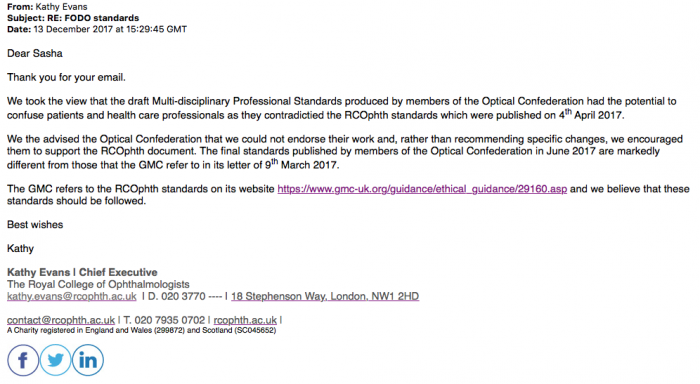700x384 pixels.
Task: Click the Chief Executive signature title
Action: point(118,272)
